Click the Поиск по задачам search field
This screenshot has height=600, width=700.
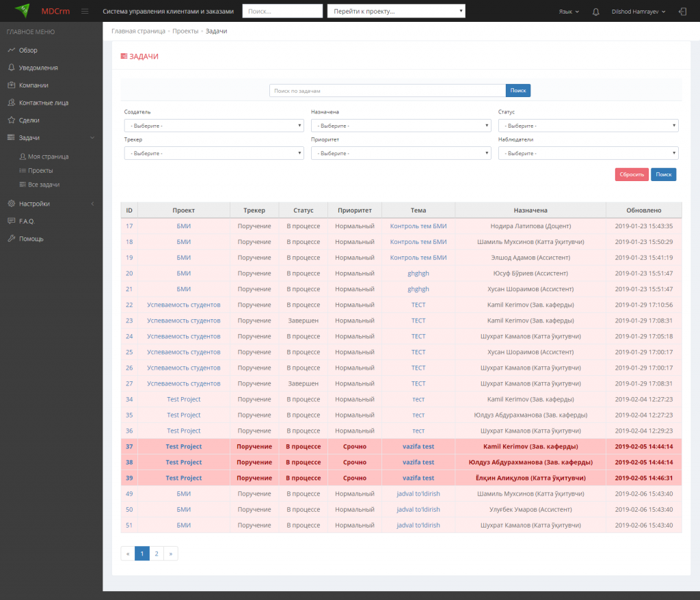click(387, 90)
